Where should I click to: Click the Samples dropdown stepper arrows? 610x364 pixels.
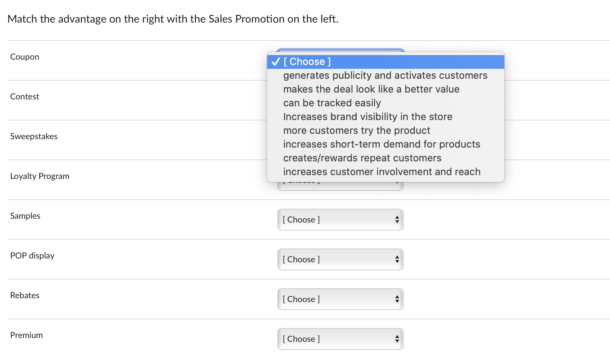pyautogui.click(x=397, y=220)
